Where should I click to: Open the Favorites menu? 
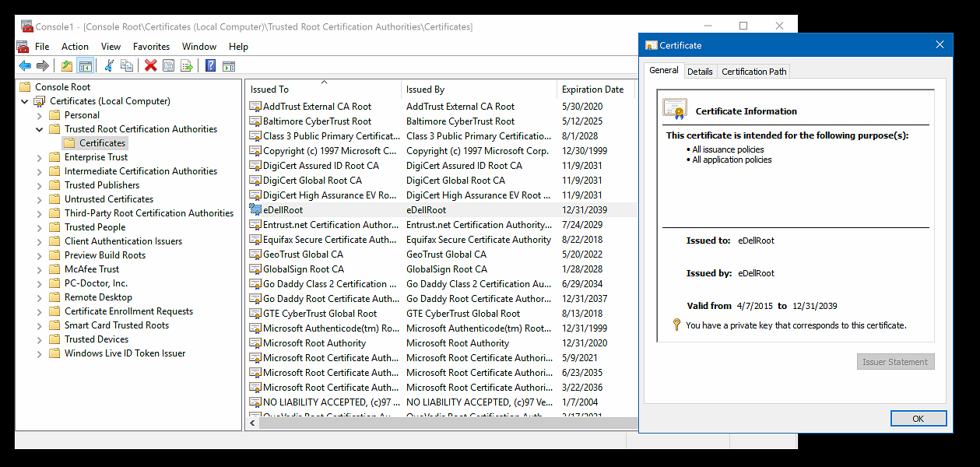151,47
